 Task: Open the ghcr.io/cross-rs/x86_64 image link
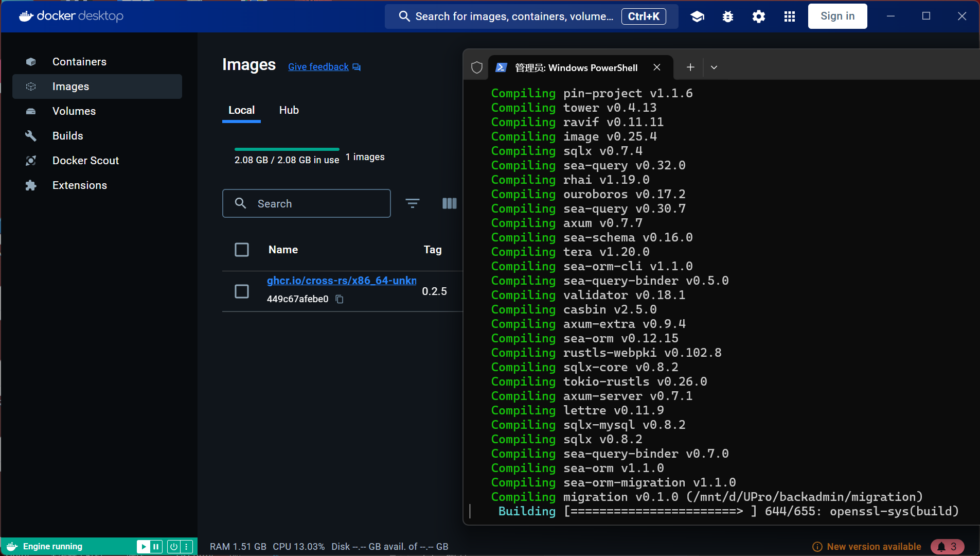tap(342, 281)
